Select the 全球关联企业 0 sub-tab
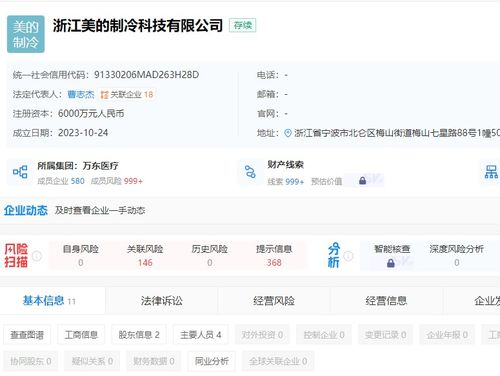The image size is (500, 376). (278, 361)
